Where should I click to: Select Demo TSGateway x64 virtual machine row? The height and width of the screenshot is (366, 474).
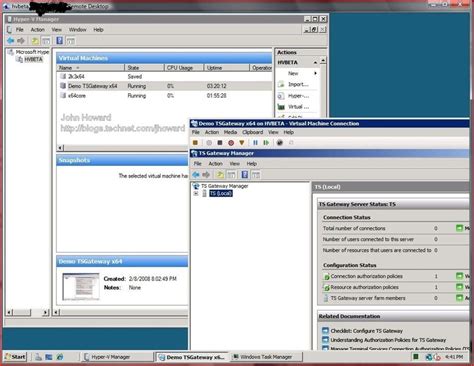(x=165, y=86)
